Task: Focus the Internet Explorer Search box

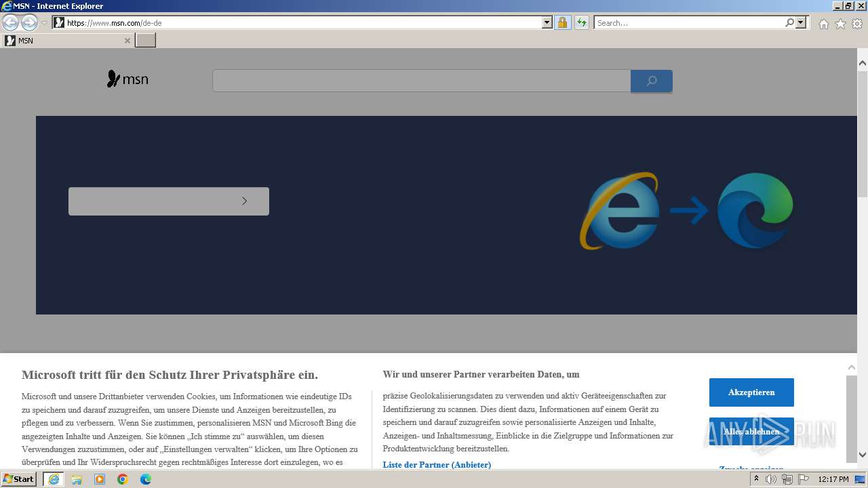Action: coord(689,22)
